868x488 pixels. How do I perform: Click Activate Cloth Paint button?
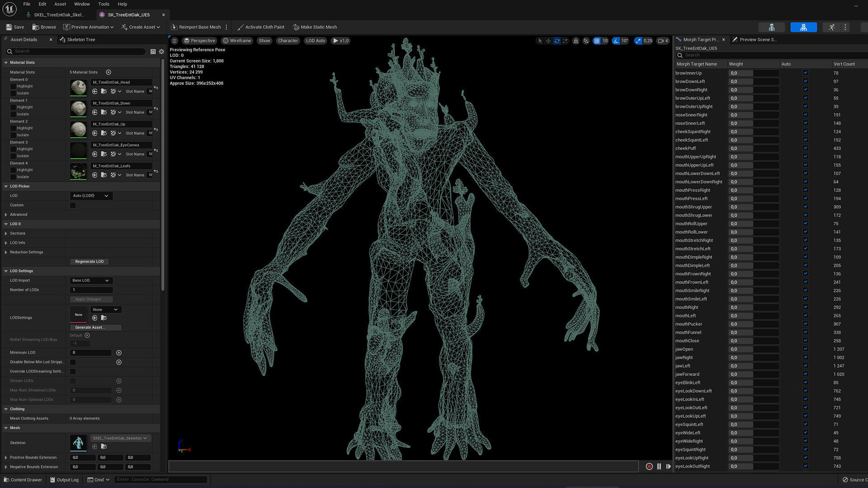[x=261, y=27]
